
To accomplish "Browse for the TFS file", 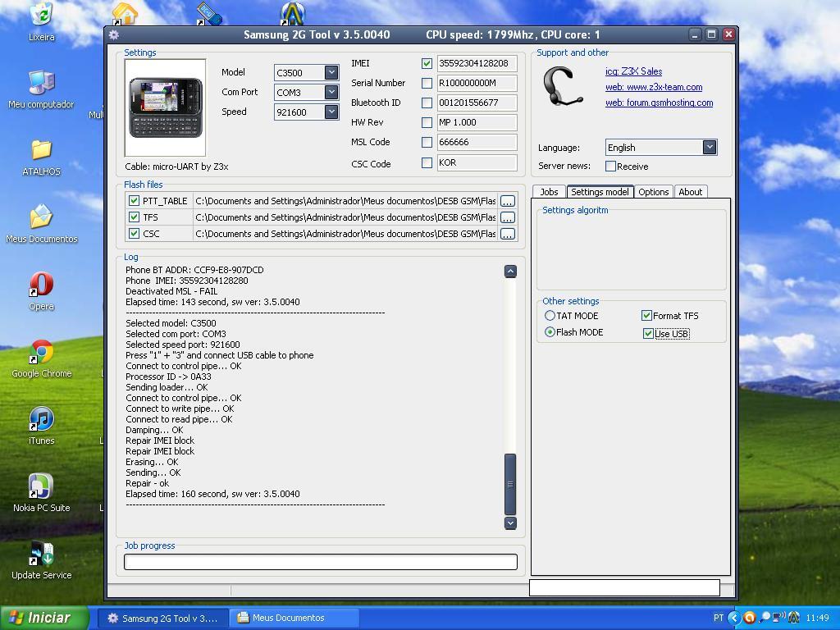I will pos(507,217).
